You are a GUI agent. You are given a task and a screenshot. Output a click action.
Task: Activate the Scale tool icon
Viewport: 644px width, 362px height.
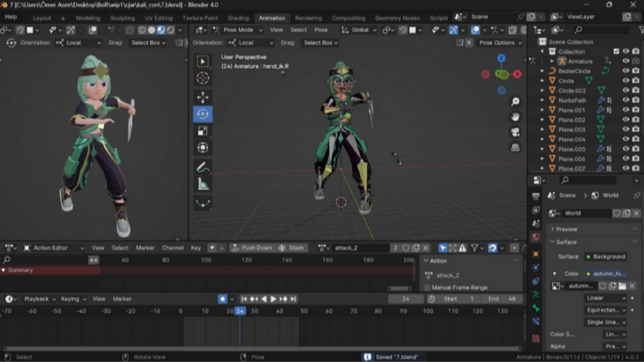pos(202,131)
